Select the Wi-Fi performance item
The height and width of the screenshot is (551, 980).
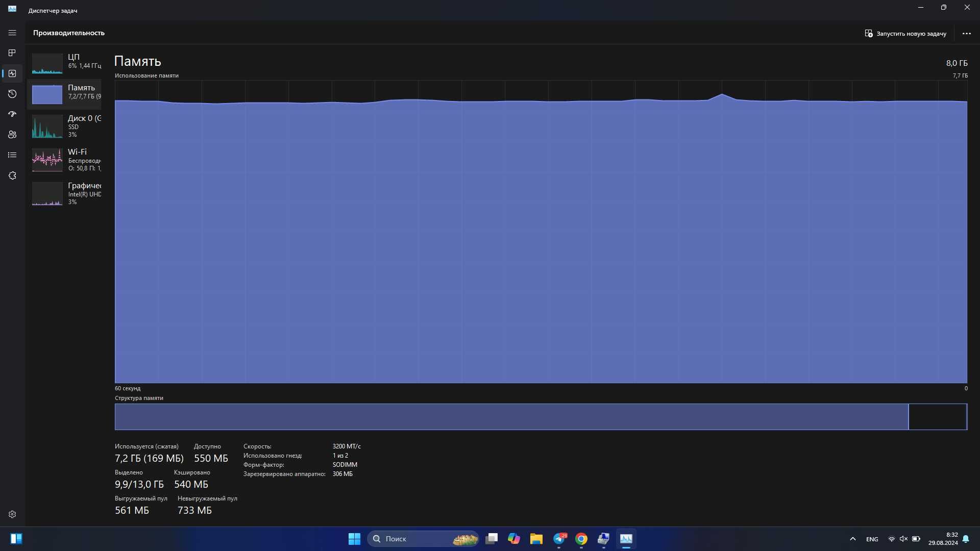tap(64, 160)
